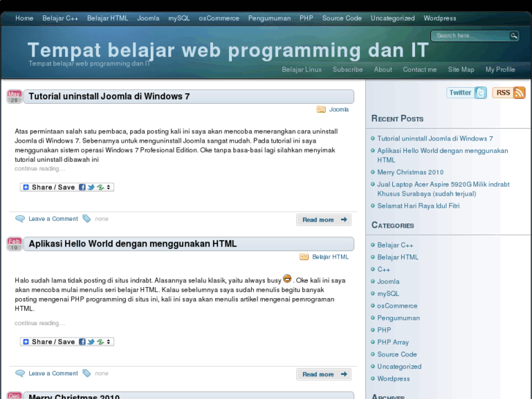Open Merry Christmas 2010 recent post
The height and width of the screenshot is (399, 532).
(411, 172)
